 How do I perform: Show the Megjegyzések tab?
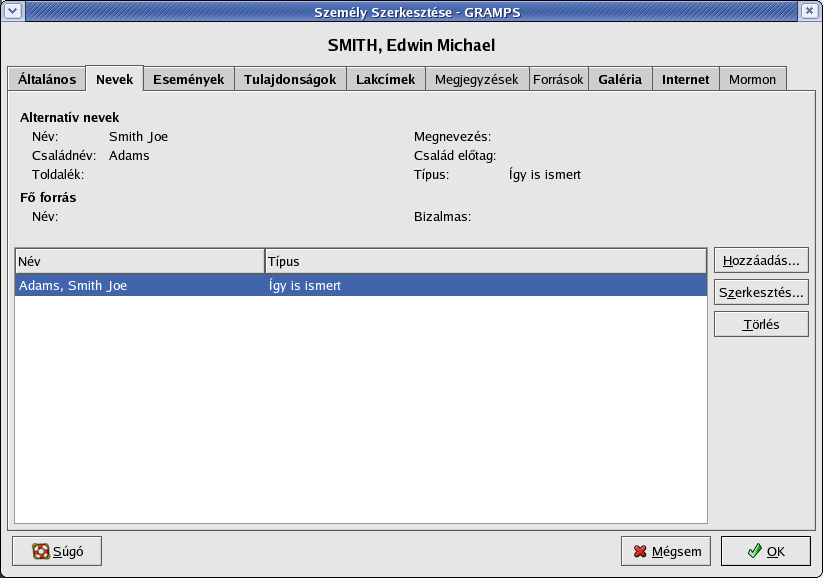(477, 79)
